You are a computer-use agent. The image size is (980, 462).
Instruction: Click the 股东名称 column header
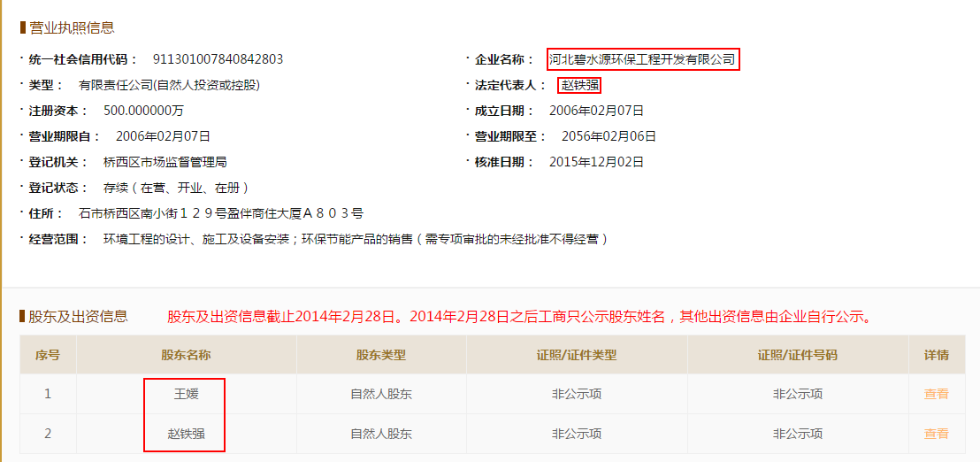coord(186,355)
